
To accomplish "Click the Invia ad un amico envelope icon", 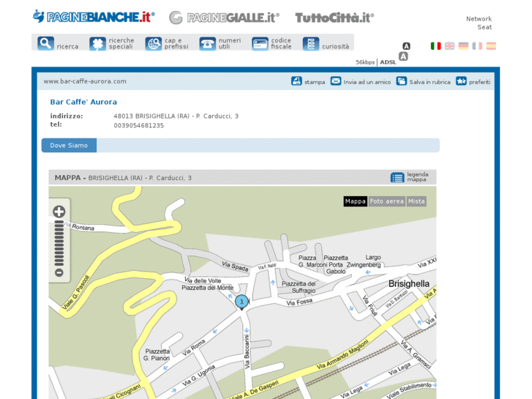I will point(336,81).
